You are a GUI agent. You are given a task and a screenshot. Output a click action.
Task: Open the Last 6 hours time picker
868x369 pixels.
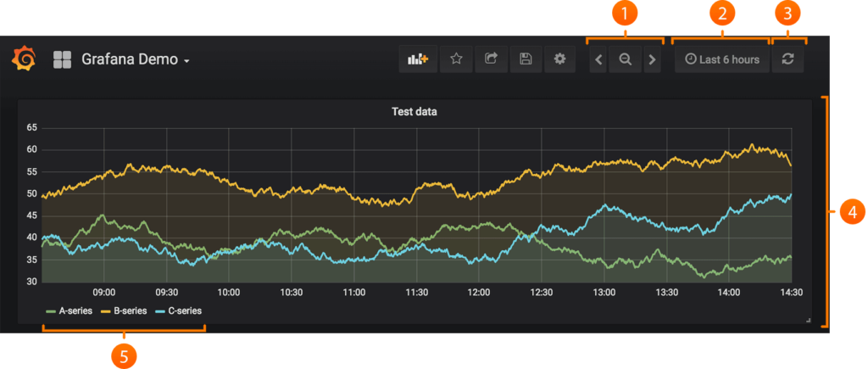click(x=721, y=59)
